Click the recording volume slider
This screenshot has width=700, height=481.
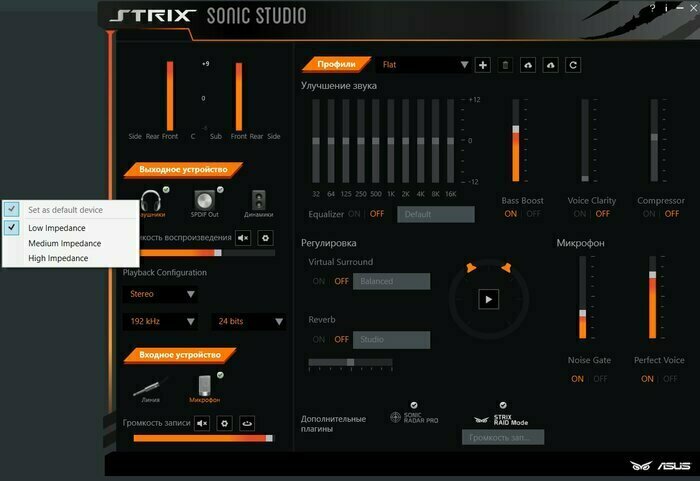click(203, 439)
